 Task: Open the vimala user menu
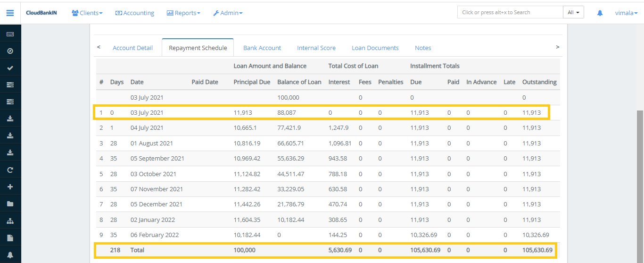[626, 13]
